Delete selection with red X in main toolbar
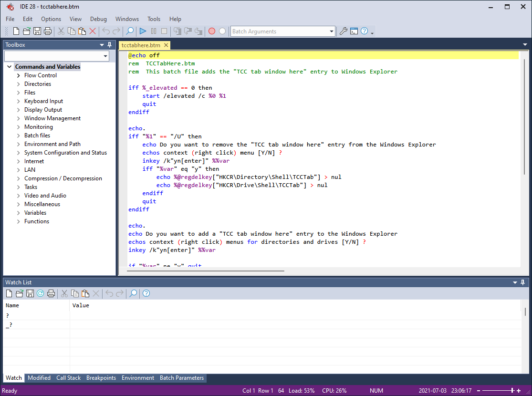Screen dimensions: 532x396 click(x=93, y=31)
